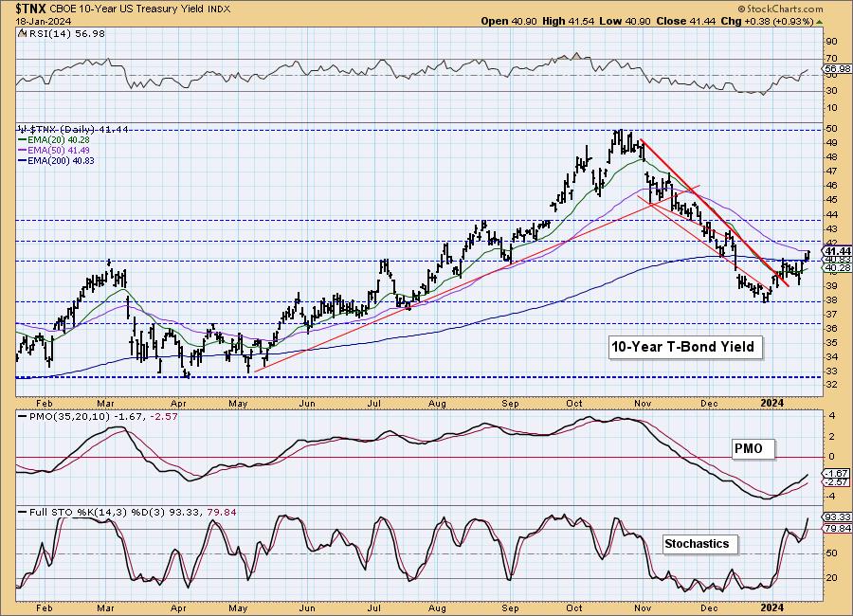Click the 38 label on price axis
The width and height of the screenshot is (853, 616).
(832, 300)
